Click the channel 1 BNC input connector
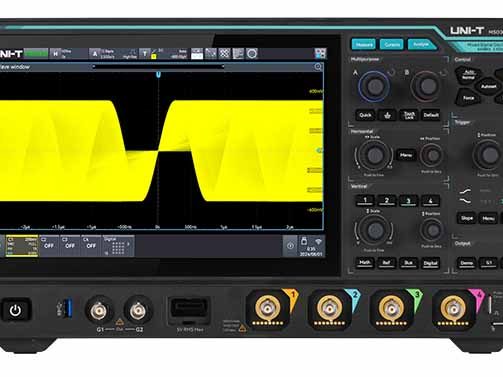503x377 pixels. point(268,309)
